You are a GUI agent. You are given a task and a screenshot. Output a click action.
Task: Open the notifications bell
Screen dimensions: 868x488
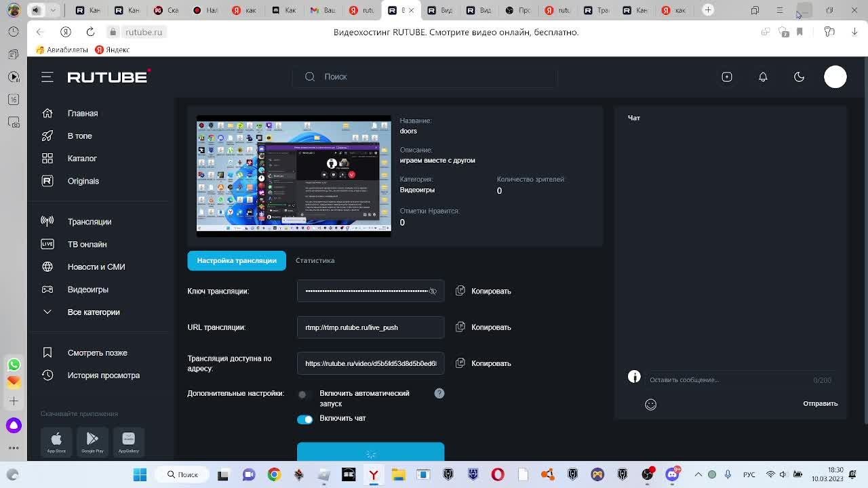tap(763, 77)
